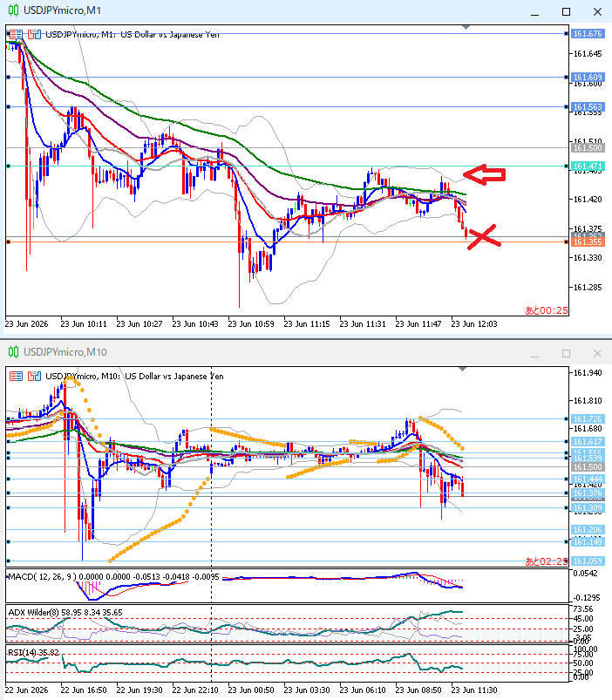Select the gray 161.500 label in M10 chart
This screenshot has height=700, width=612.
pyautogui.click(x=588, y=467)
